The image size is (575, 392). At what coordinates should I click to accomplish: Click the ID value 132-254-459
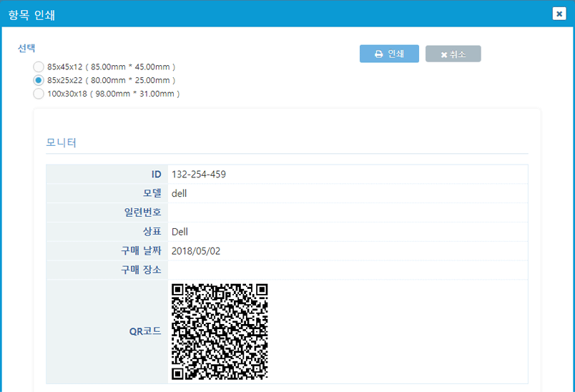(x=199, y=174)
